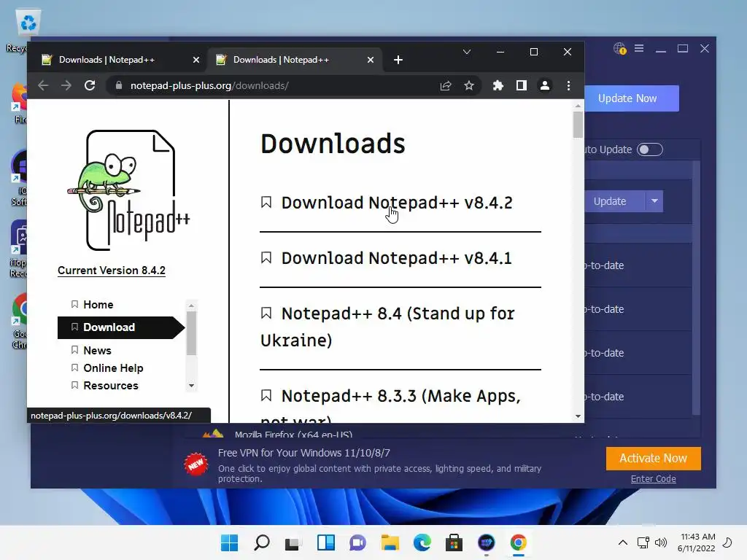The image size is (747, 560).
Task: Click page scrollbar up arrow
Action: (x=578, y=106)
